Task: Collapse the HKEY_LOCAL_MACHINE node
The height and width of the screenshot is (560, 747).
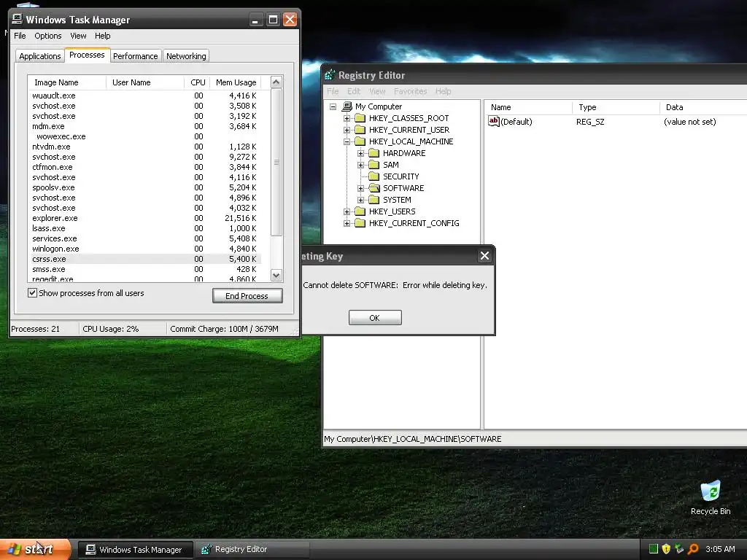Action: tap(347, 141)
